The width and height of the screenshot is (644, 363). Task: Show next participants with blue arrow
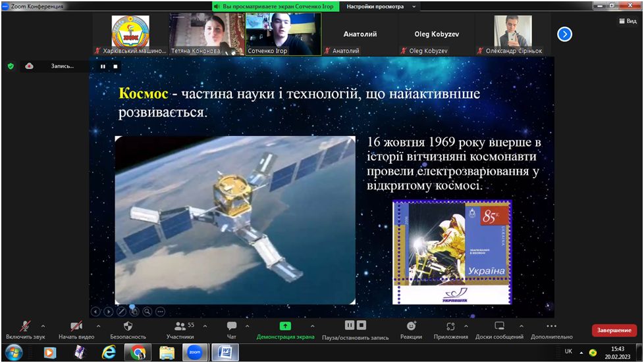click(x=564, y=34)
